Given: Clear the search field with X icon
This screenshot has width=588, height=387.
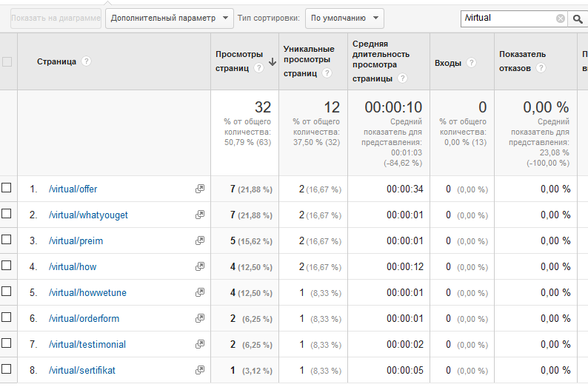Looking at the screenshot, I should [x=560, y=18].
